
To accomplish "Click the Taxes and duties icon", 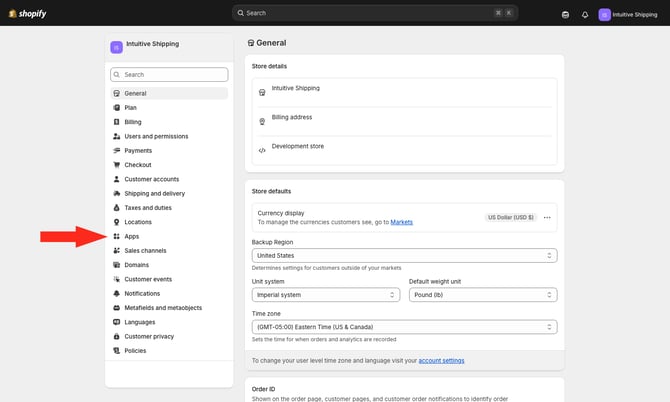I will (x=116, y=208).
